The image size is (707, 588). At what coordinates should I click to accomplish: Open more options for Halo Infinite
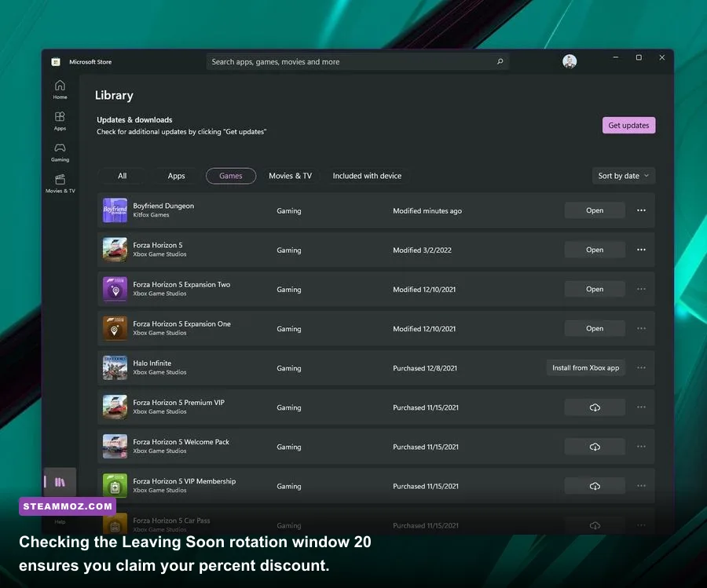[641, 367]
